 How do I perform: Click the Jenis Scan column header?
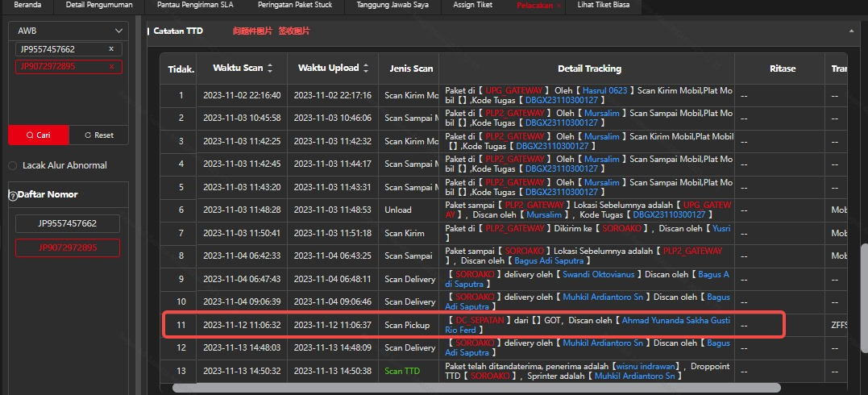pos(411,69)
